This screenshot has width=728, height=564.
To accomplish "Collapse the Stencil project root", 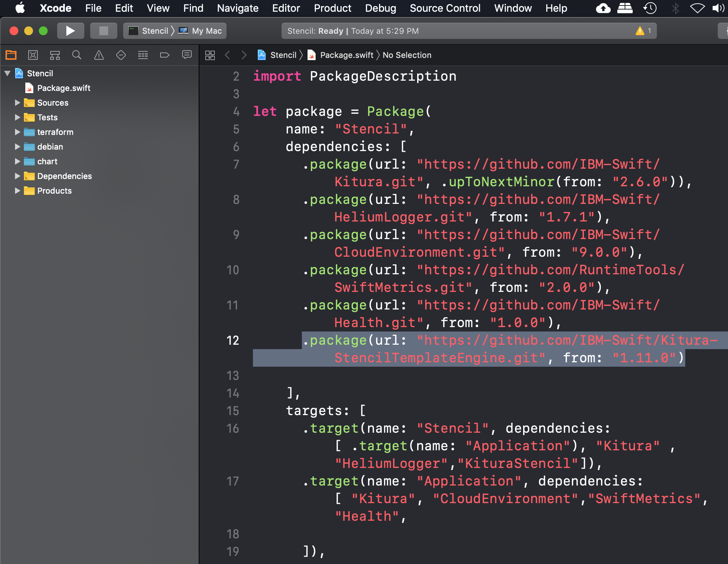I will (x=7, y=73).
